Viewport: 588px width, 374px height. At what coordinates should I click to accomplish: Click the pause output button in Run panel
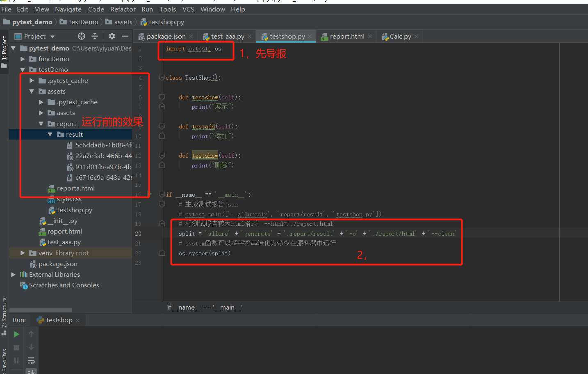pyautogui.click(x=17, y=360)
